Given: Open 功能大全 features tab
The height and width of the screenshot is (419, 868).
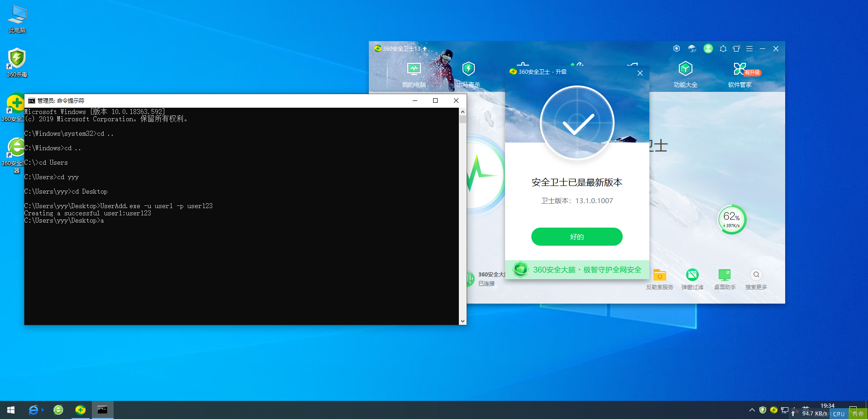Looking at the screenshot, I should click(685, 75).
